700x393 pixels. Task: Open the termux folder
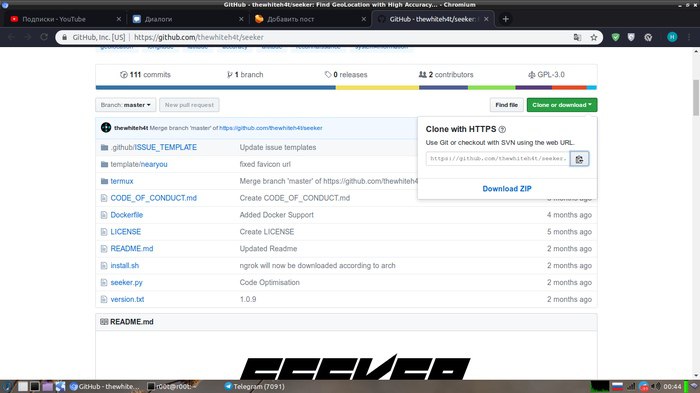coord(122,181)
